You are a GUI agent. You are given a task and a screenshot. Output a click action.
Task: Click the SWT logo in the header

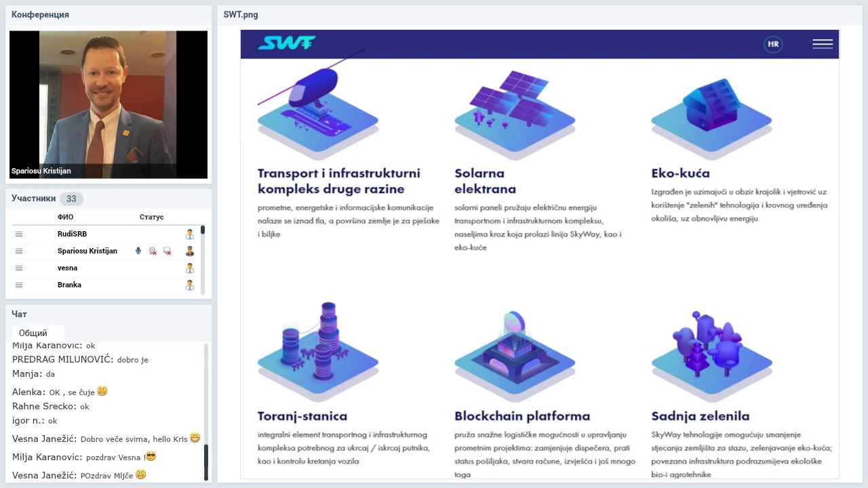point(287,43)
